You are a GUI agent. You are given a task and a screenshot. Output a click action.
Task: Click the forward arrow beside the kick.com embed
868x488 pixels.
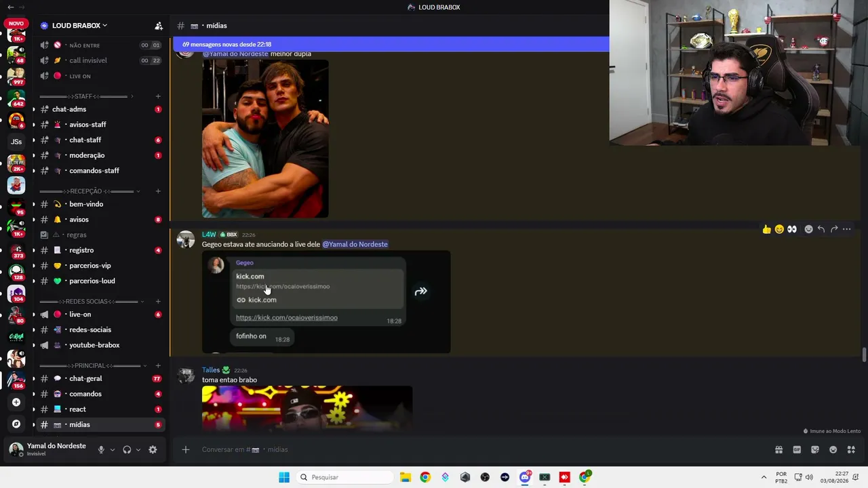click(421, 291)
